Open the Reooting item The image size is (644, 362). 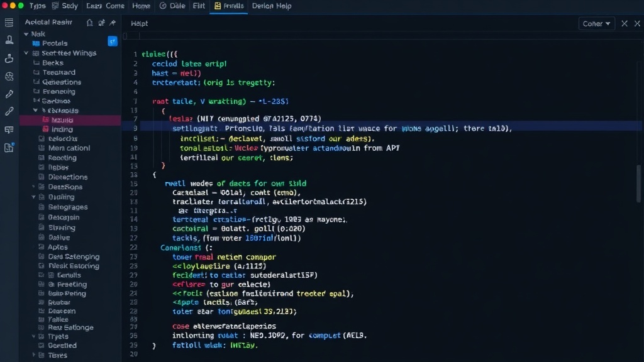pos(62,158)
